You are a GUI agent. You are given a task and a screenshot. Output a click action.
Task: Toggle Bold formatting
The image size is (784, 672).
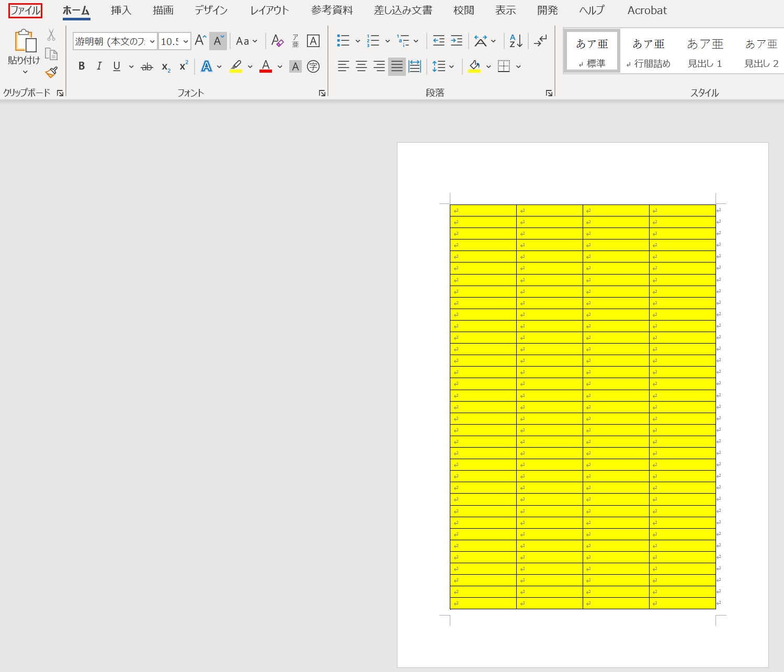pyautogui.click(x=82, y=66)
